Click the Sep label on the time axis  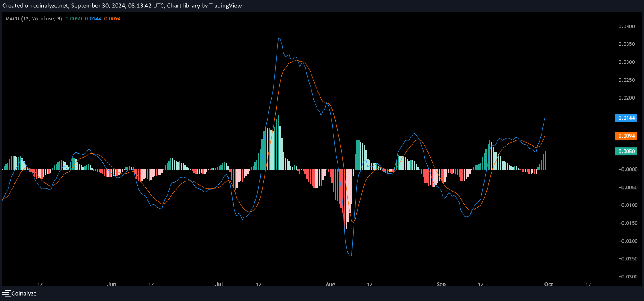(x=441, y=284)
